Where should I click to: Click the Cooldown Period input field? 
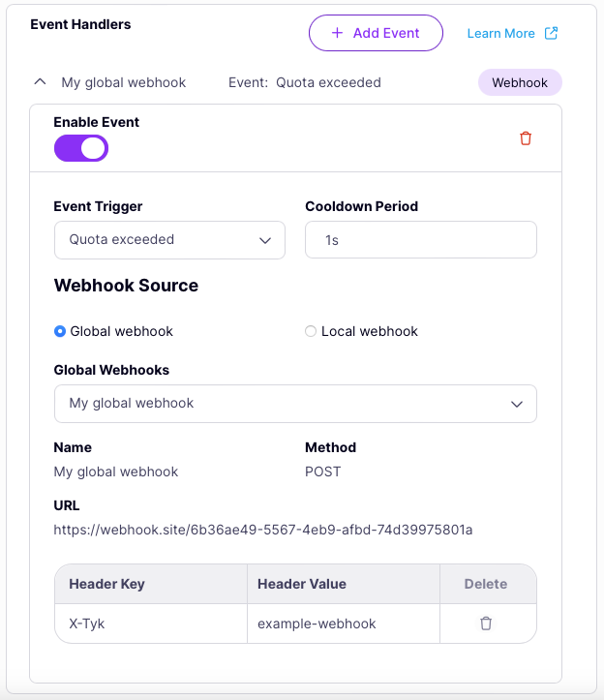coord(420,240)
